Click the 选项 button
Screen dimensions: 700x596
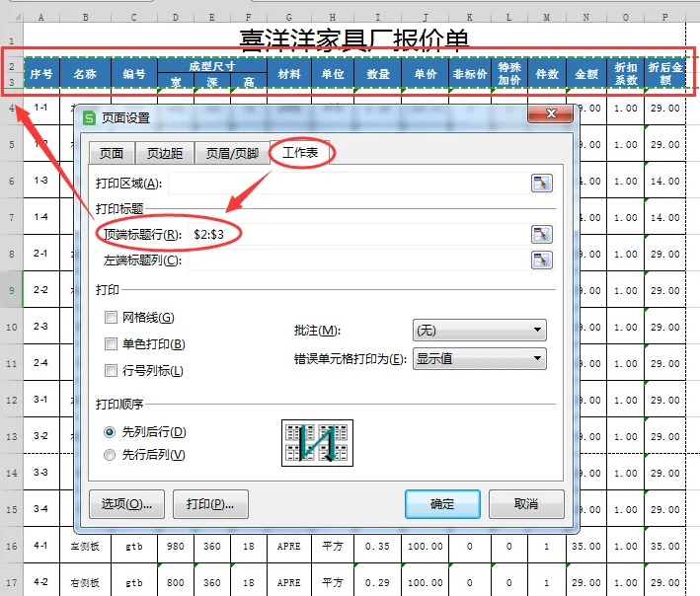[x=126, y=504]
